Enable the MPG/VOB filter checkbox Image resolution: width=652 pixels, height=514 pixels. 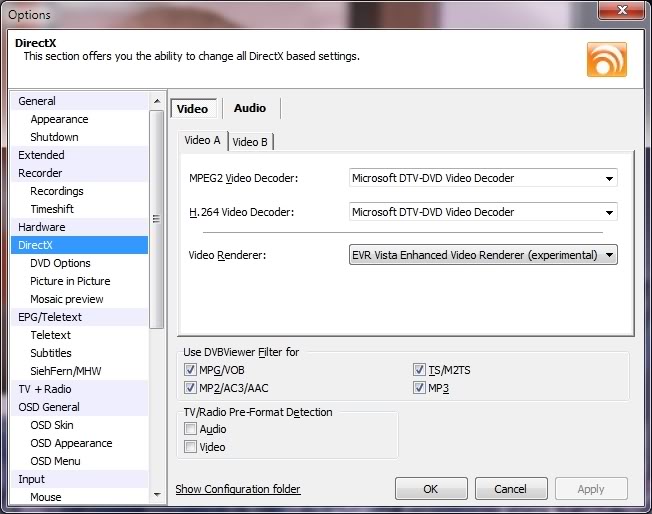pos(190,369)
